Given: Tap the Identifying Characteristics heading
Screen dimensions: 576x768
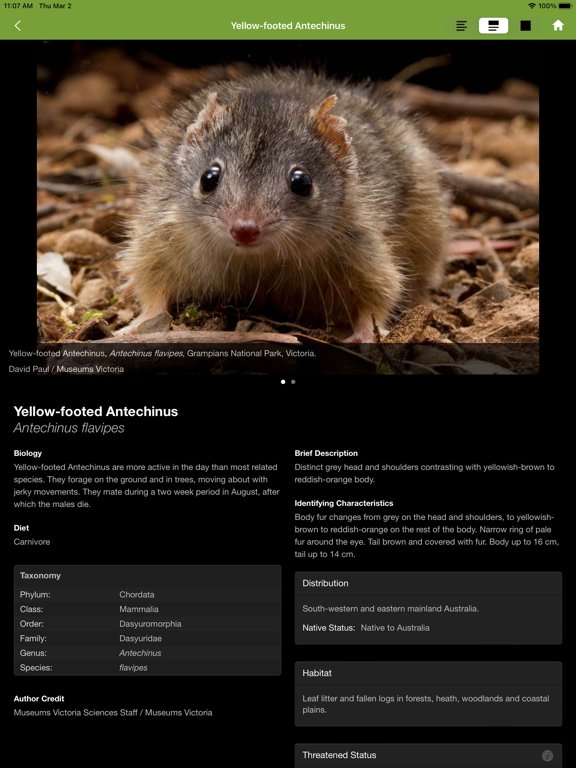Looking at the screenshot, I should coord(344,503).
